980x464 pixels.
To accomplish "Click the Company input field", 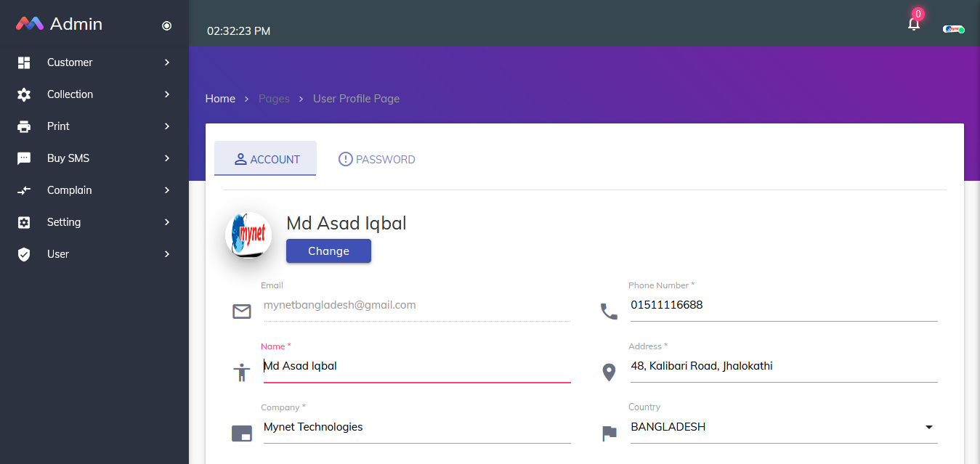I will [x=416, y=427].
